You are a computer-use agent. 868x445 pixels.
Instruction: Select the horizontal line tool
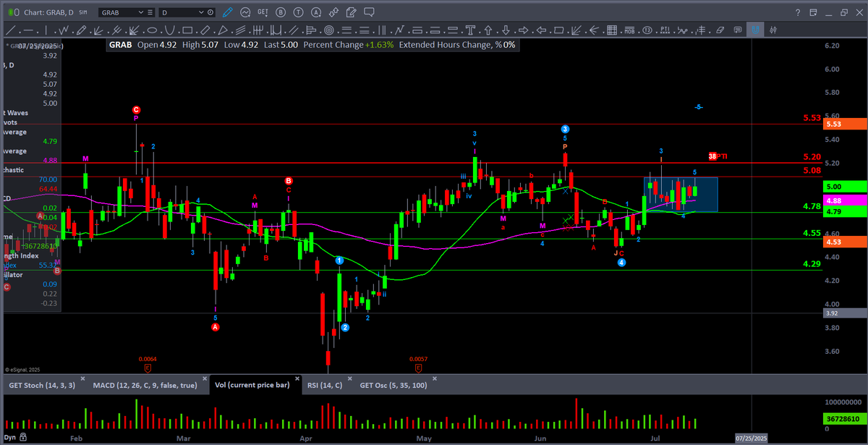pos(29,30)
